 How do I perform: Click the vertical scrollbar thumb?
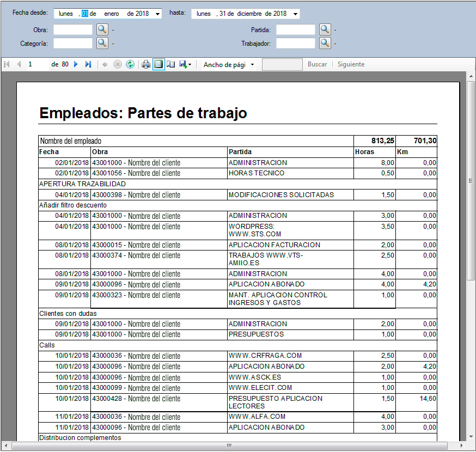[x=471, y=181]
